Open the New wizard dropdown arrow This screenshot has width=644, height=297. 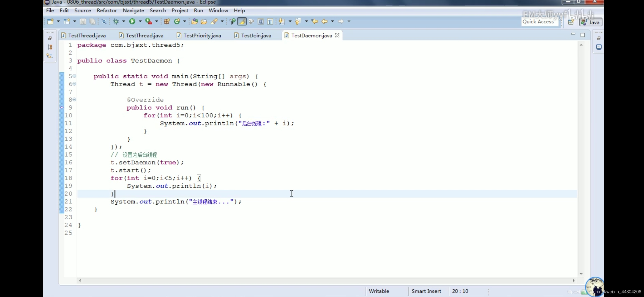coord(58,21)
